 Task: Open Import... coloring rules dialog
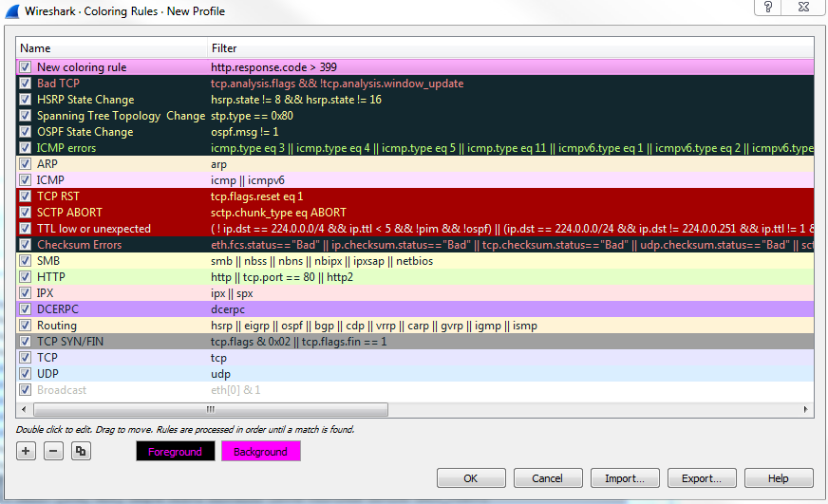pos(625,478)
